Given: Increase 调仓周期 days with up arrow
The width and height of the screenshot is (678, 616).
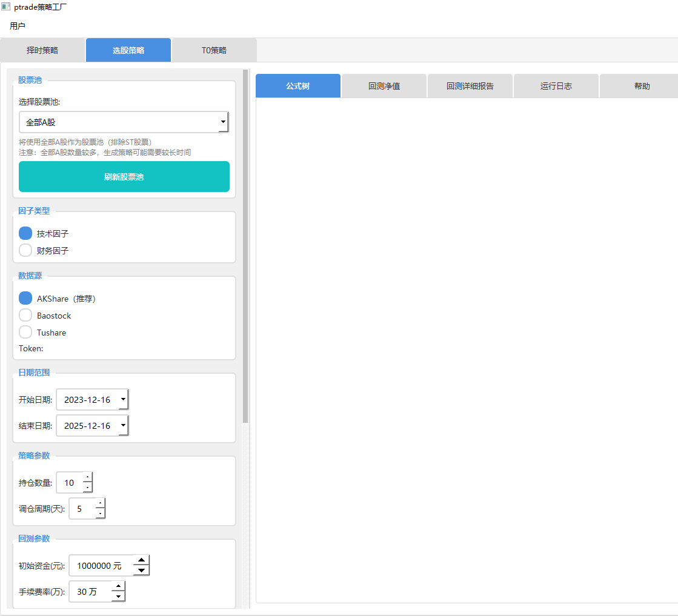Looking at the screenshot, I should 100,503.
